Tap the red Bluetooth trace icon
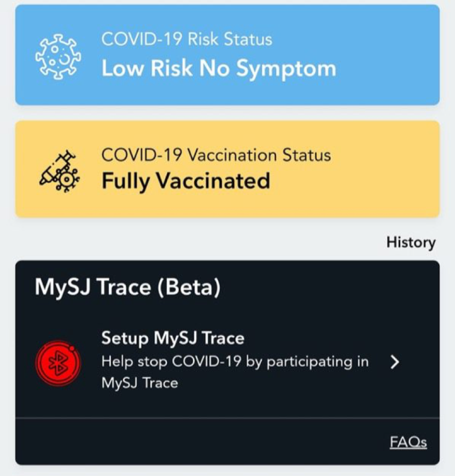 tap(58, 363)
